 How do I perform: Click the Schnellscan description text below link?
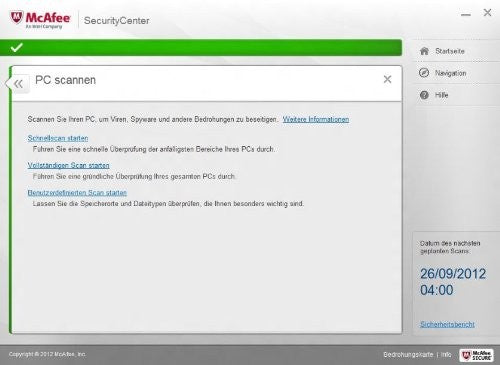[x=154, y=149]
